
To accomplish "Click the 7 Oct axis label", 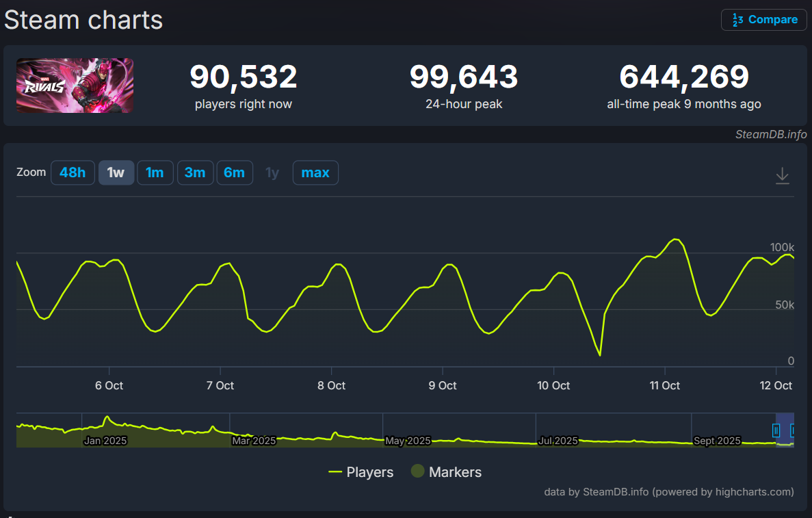I will pyautogui.click(x=220, y=385).
